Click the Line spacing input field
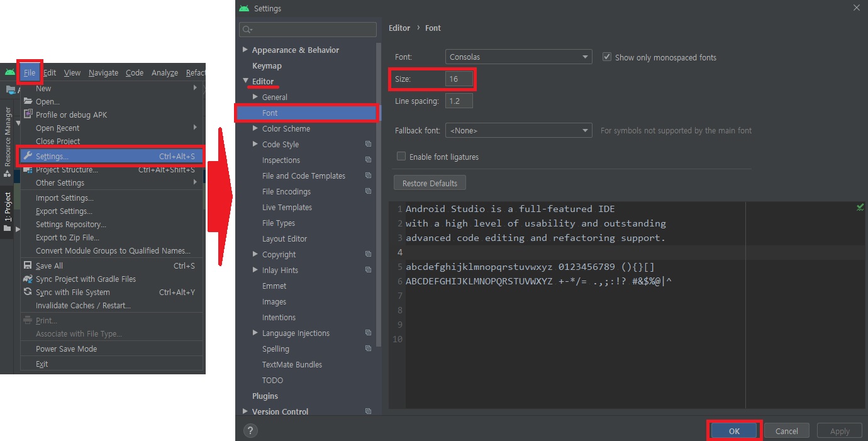 (459, 101)
